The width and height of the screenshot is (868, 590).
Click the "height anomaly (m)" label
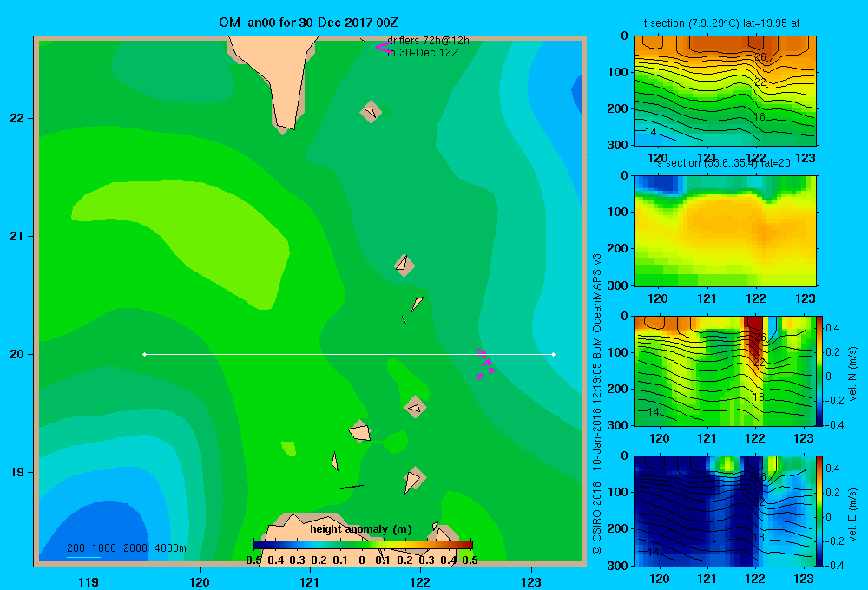click(361, 529)
